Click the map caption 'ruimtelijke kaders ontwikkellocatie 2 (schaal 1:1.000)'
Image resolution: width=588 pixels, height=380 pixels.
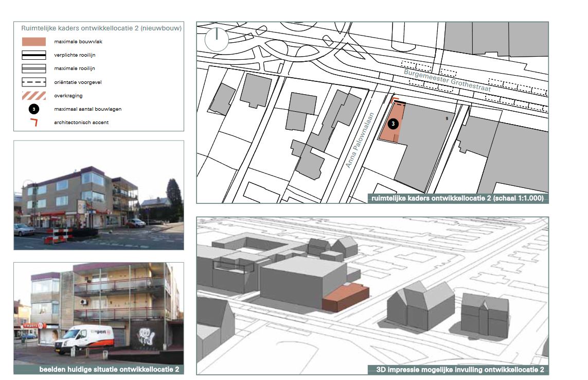pyautogui.click(x=457, y=198)
